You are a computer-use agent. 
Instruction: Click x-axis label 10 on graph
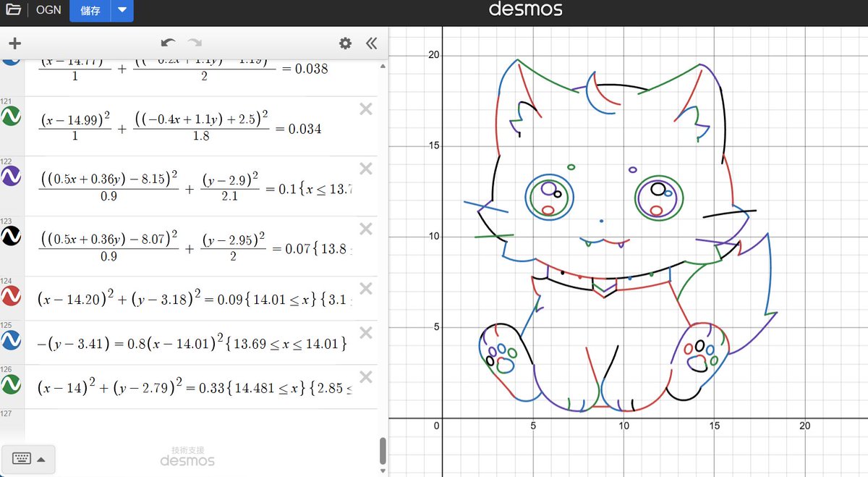[624, 426]
